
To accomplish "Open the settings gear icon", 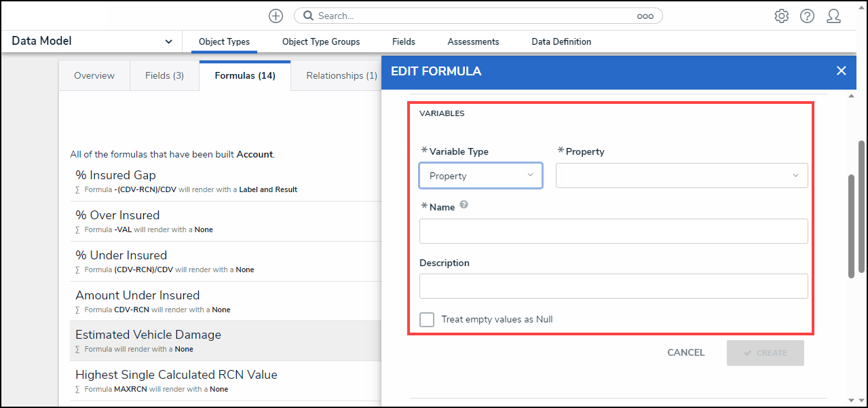I will point(781,16).
